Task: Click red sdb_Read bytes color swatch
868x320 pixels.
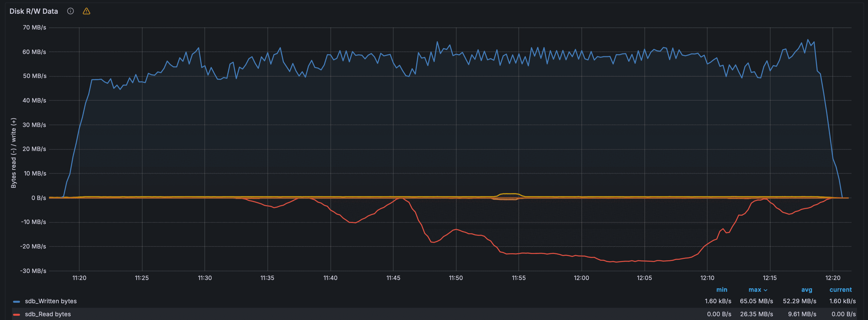Action: click(16, 314)
